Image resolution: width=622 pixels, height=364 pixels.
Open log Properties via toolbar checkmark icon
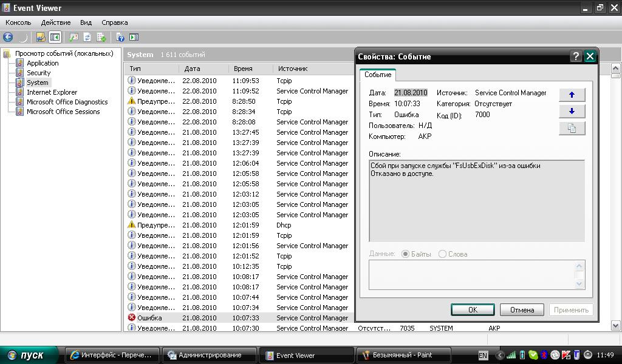click(73, 37)
